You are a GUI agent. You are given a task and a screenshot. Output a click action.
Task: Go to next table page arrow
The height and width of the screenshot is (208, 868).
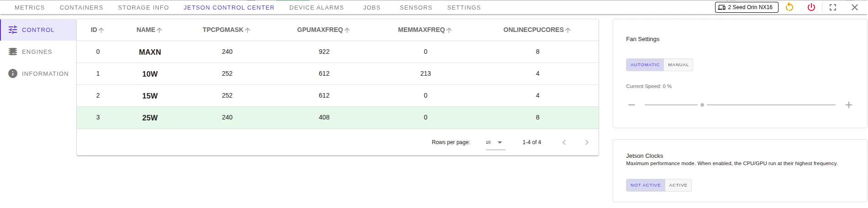pos(587,142)
